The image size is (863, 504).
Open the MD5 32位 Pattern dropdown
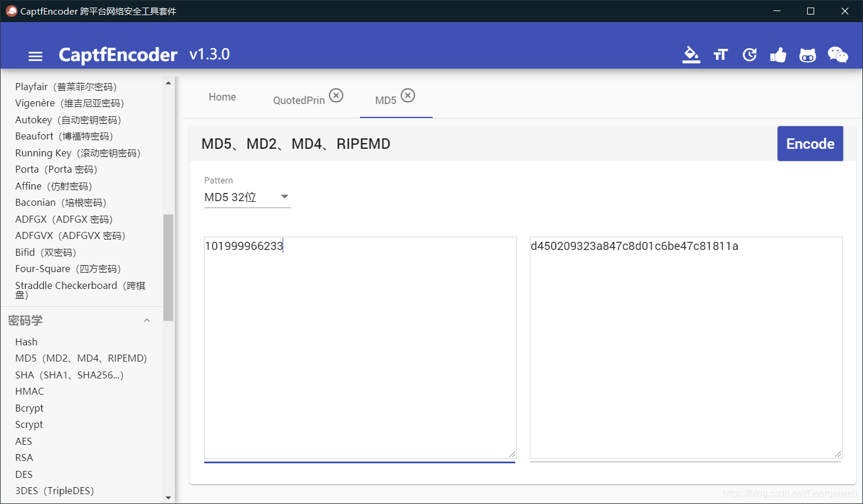tap(247, 197)
